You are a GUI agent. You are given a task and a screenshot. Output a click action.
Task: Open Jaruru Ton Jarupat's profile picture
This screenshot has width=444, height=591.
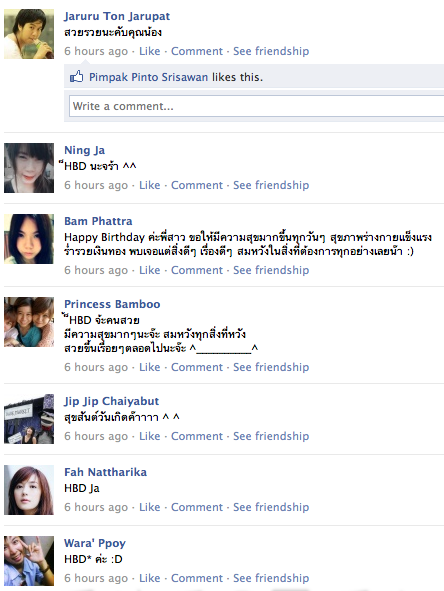pyautogui.click(x=29, y=34)
